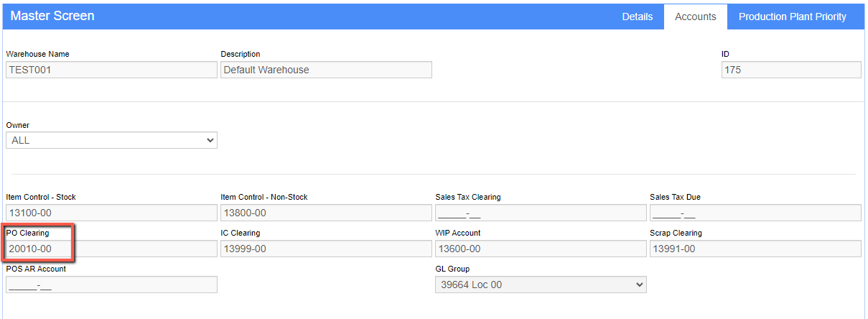Switch to the Details tab
Image resolution: width=868 pixels, height=319 pixels.
coord(637,17)
